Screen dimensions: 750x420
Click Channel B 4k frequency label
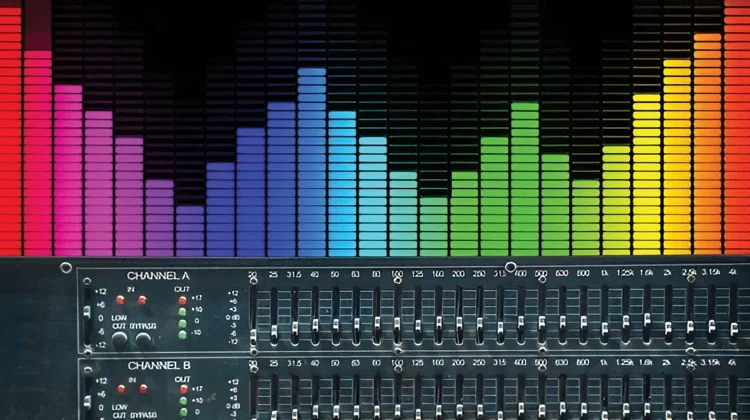732,363
